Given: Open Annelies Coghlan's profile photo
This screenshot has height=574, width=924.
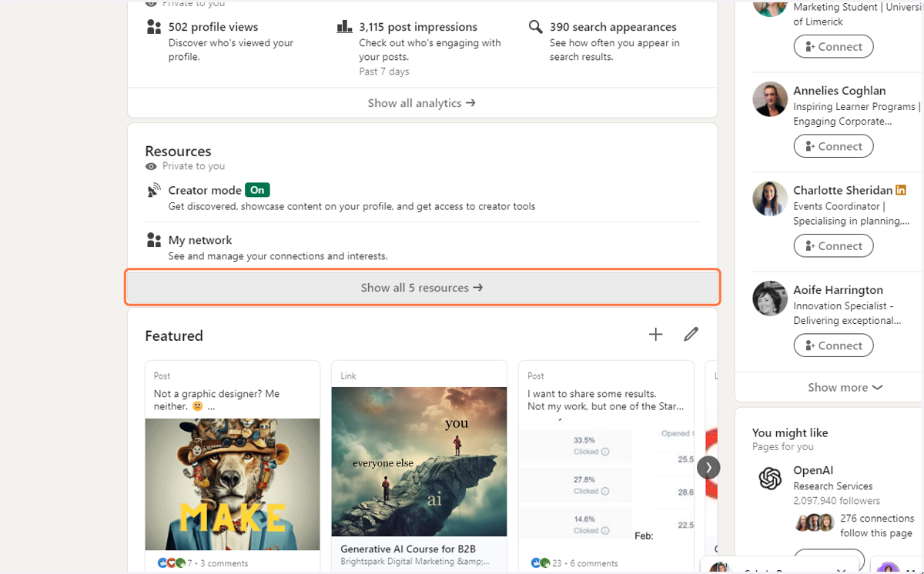Looking at the screenshot, I should tap(770, 99).
